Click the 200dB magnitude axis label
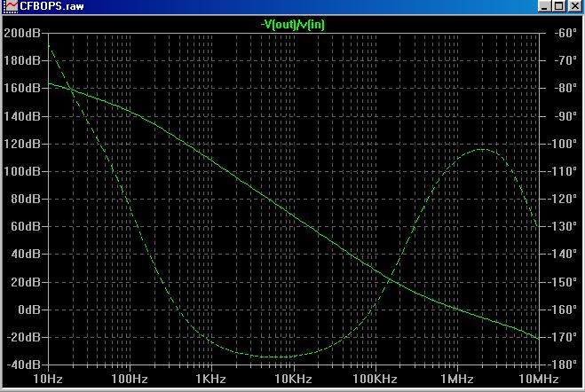This screenshot has height=392, width=585. (22, 33)
